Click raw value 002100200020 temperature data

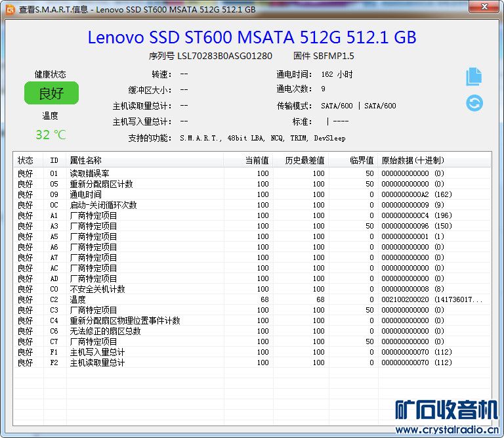[x=432, y=299]
